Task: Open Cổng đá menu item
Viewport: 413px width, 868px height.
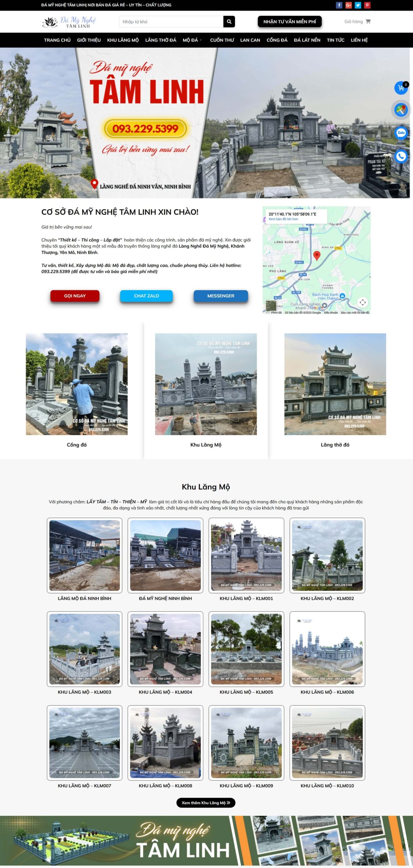Action: (277, 40)
